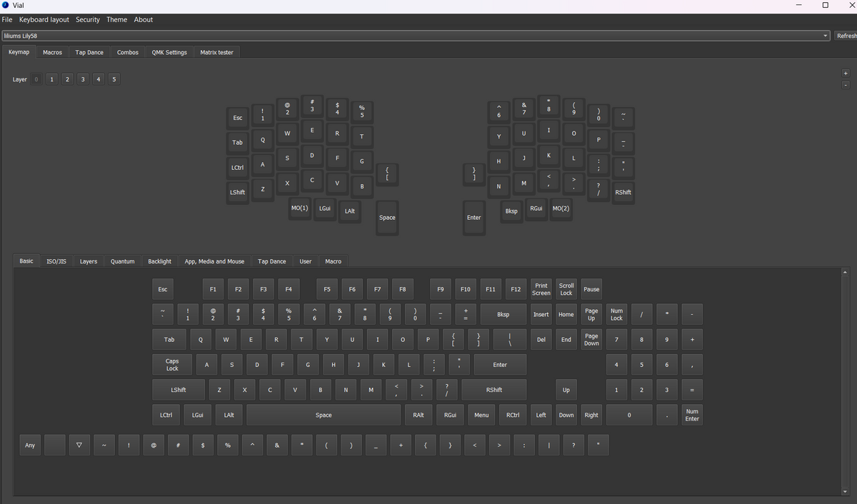This screenshot has width=857, height=504.
Task: Switch to the Tap Dance top tab
Action: tap(89, 52)
